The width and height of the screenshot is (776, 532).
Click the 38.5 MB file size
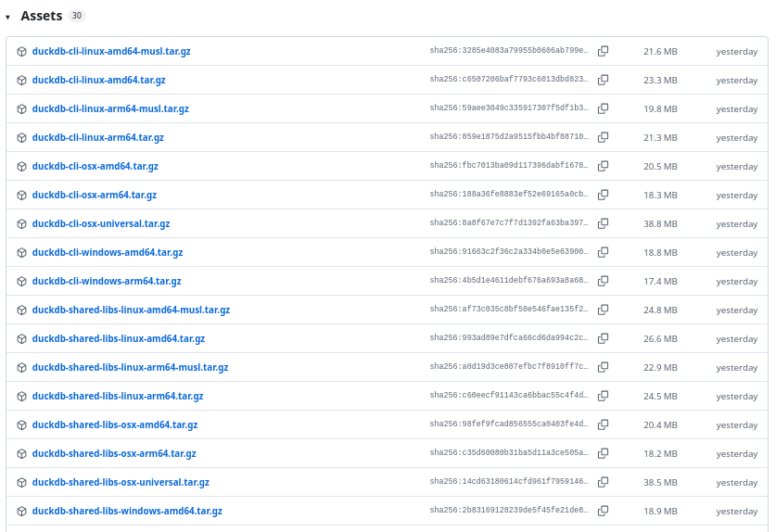point(660,482)
